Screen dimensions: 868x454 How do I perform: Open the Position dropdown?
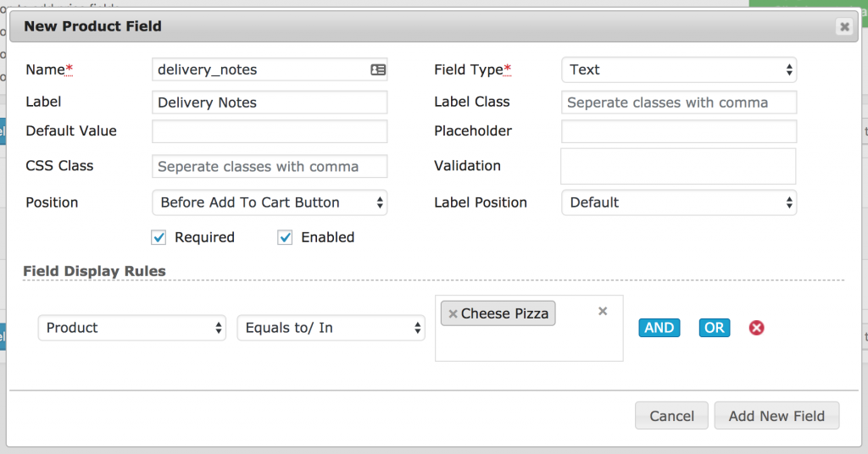pos(270,202)
